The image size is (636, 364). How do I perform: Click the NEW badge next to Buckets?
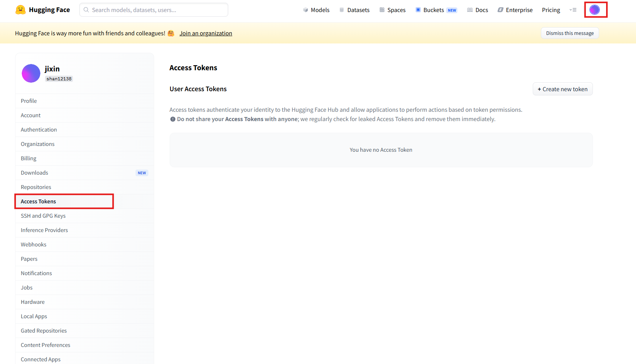point(452,10)
